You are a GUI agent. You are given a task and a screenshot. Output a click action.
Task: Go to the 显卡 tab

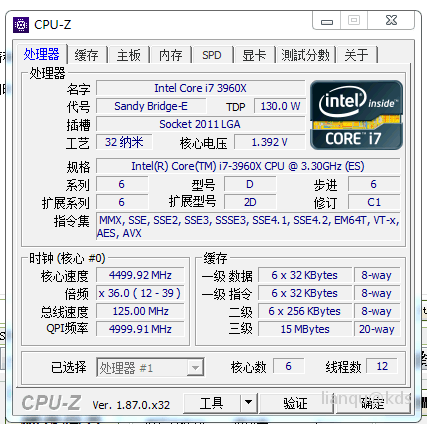(254, 55)
